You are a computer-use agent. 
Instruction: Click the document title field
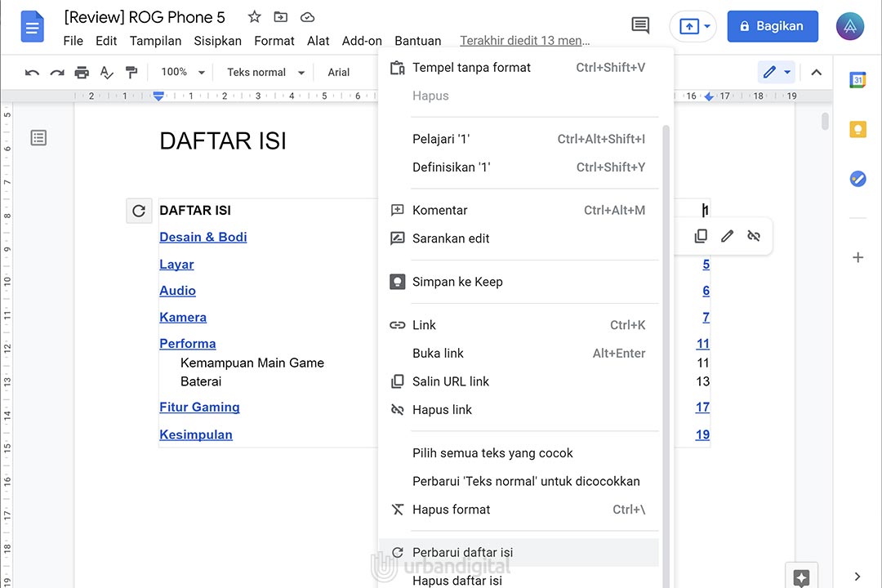click(x=145, y=17)
